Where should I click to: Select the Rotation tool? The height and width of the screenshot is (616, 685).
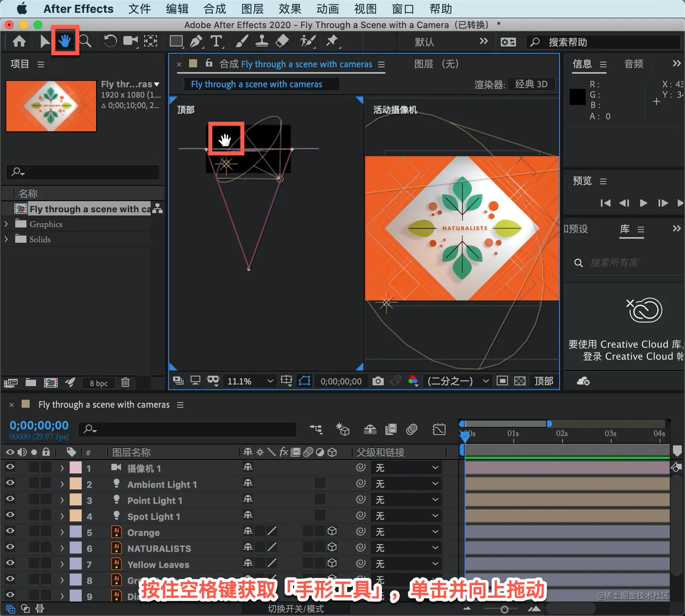pos(110,42)
